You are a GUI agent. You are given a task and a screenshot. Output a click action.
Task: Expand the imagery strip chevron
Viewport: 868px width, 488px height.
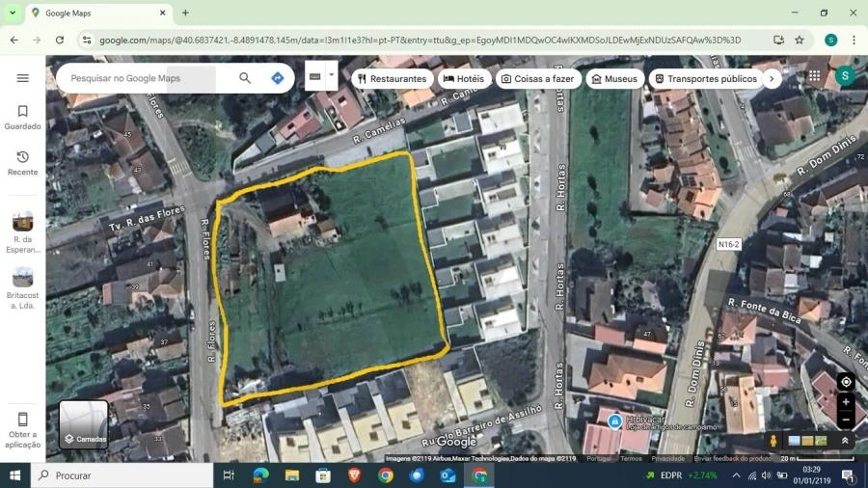(x=845, y=441)
